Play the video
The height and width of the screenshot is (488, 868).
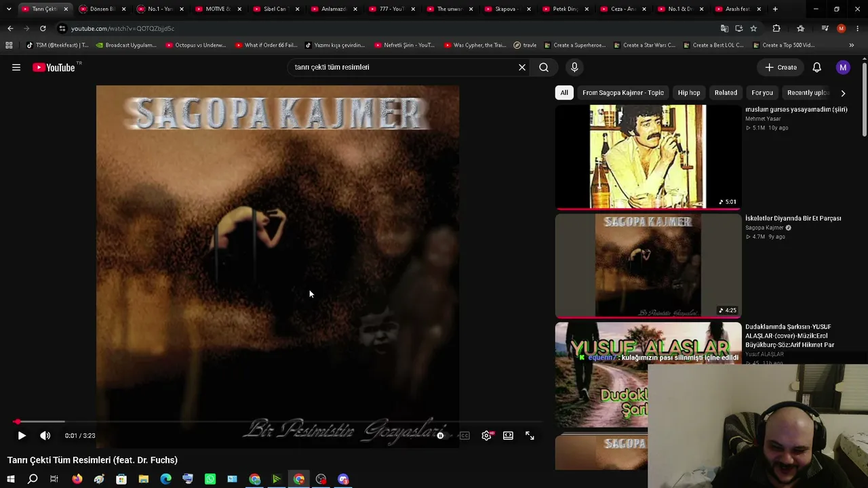click(x=22, y=436)
